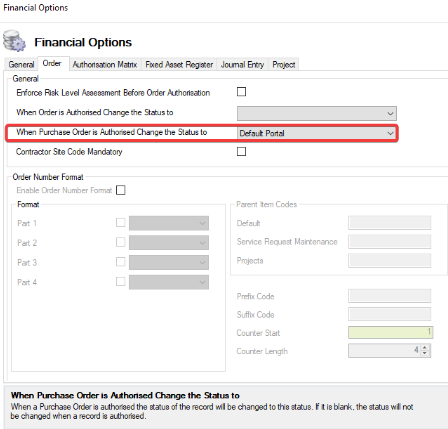Switch to the General tab

(21, 64)
